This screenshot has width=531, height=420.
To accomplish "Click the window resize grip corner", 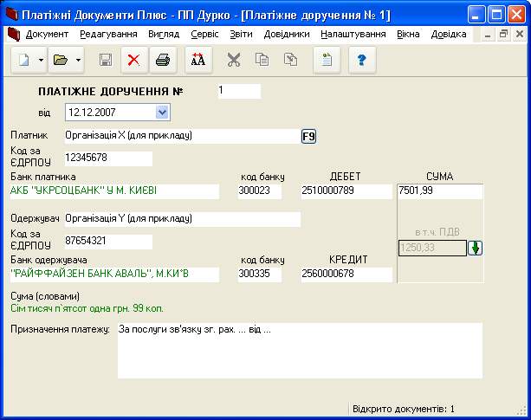I will tap(521, 410).
